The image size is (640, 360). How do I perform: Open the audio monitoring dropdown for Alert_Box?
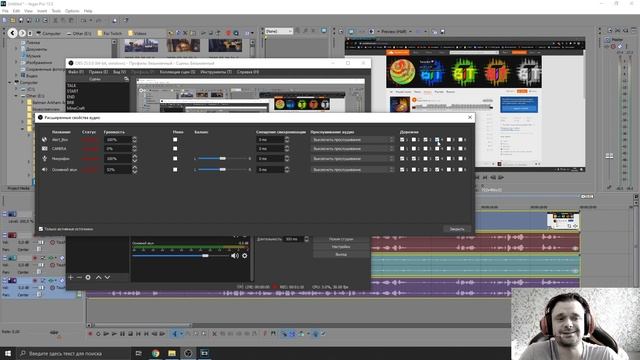[353, 140]
